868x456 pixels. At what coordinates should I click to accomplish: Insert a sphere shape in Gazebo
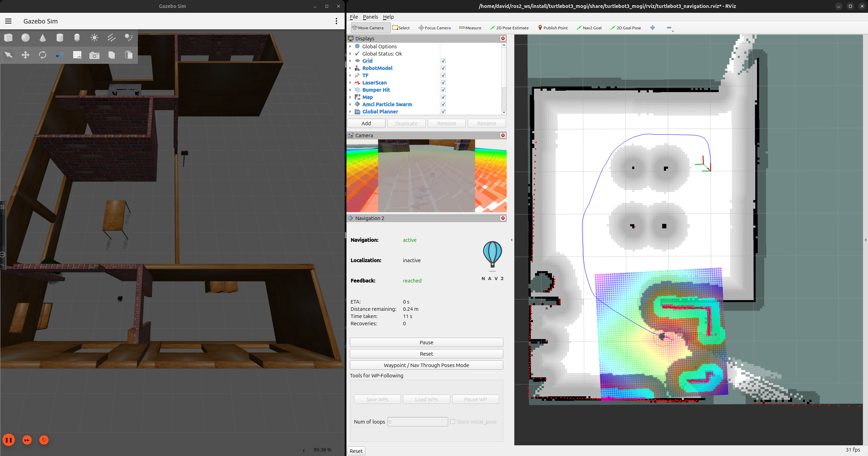pyautogui.click(x=26, y=38)
